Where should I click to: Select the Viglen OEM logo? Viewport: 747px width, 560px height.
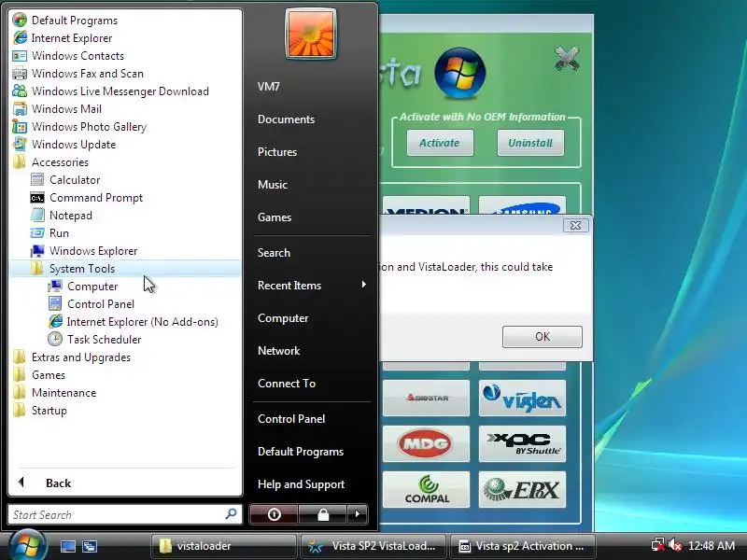tap(522, 398)
